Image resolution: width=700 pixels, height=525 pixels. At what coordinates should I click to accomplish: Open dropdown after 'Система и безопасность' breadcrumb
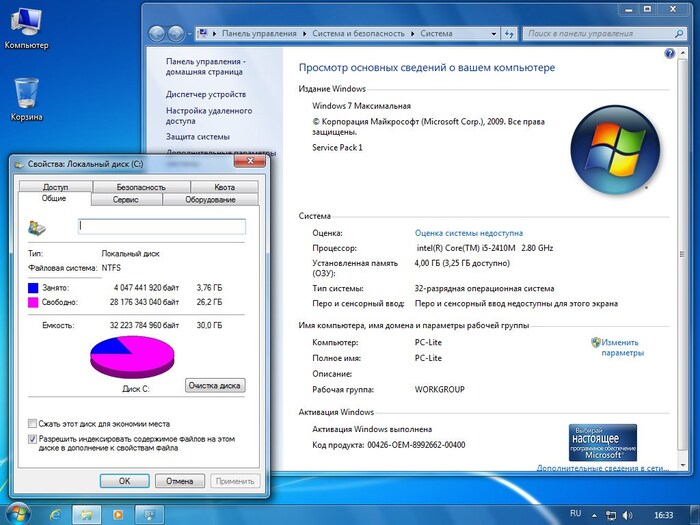pos(411,33)
